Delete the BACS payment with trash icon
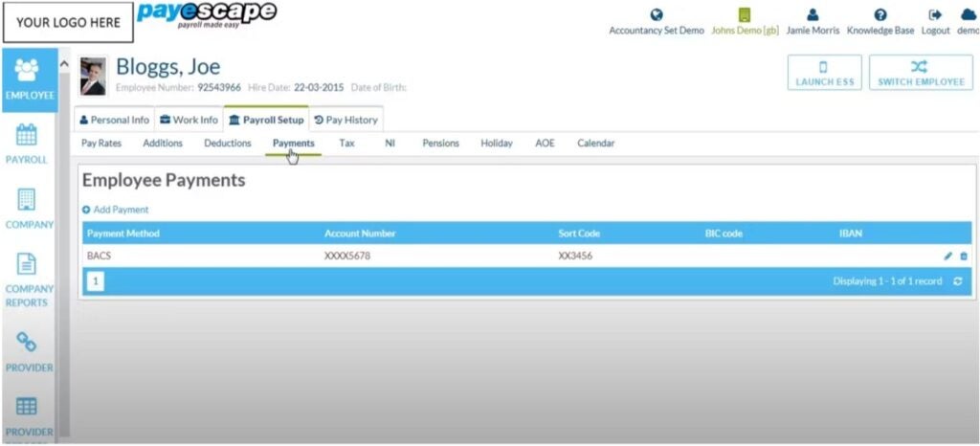This screenshot has width=980, height=446. (963, 256)
